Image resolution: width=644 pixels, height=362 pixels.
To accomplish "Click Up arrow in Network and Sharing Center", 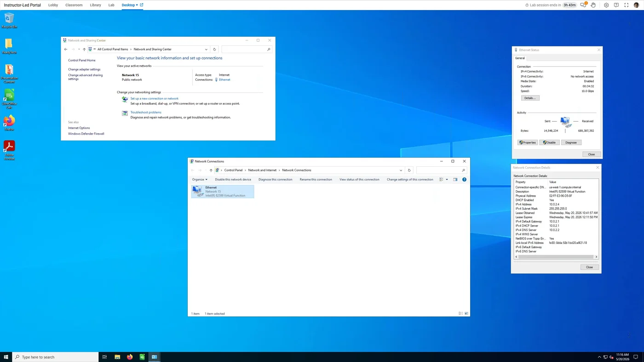I will (84, 49).
